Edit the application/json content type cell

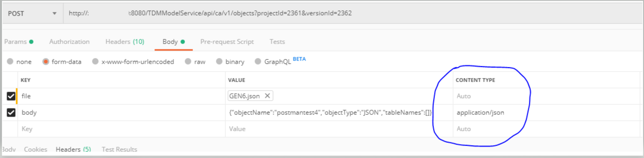tap(480, 113)
